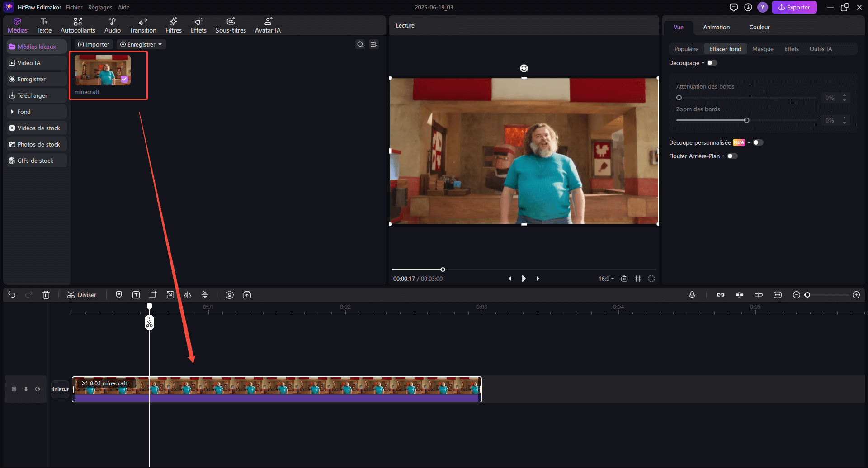Open the Médias tab

(x=18, y=25)
